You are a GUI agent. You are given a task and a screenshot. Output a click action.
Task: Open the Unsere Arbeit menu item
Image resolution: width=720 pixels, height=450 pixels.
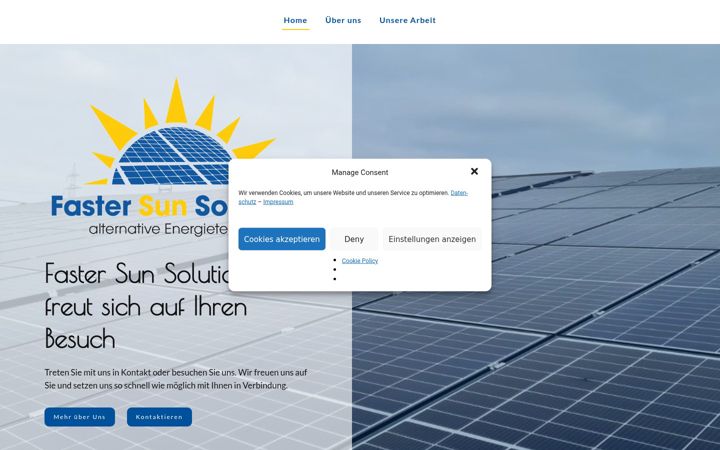[x=407, y=20]
